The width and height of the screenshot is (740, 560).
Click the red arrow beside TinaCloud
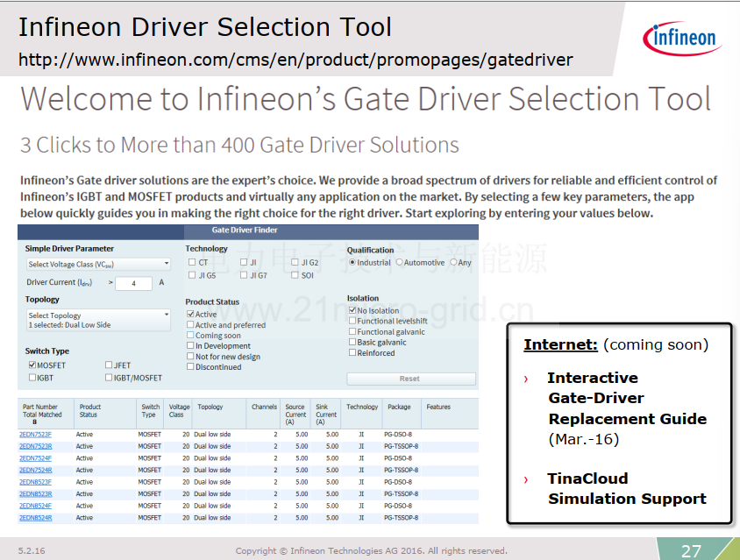(526, 479)
